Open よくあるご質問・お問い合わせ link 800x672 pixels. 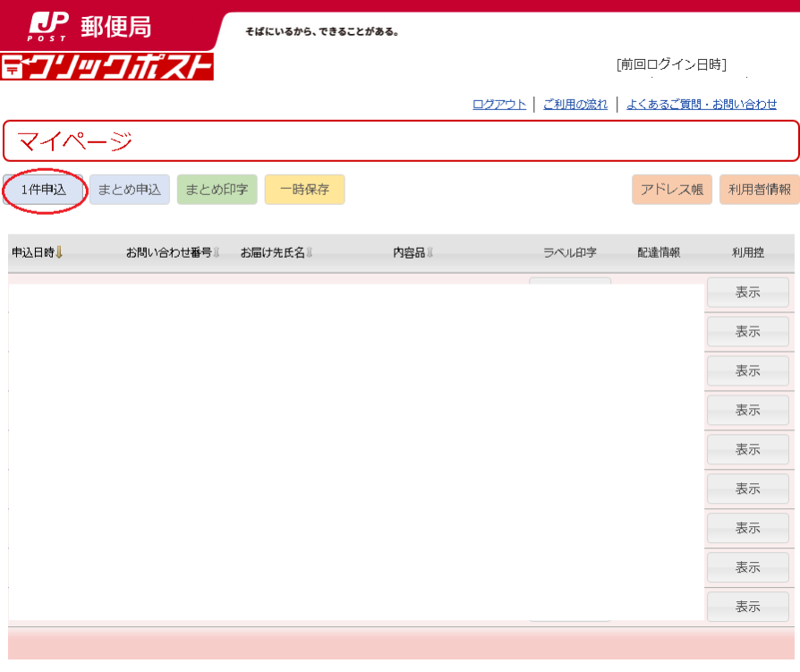click(702, 105)
